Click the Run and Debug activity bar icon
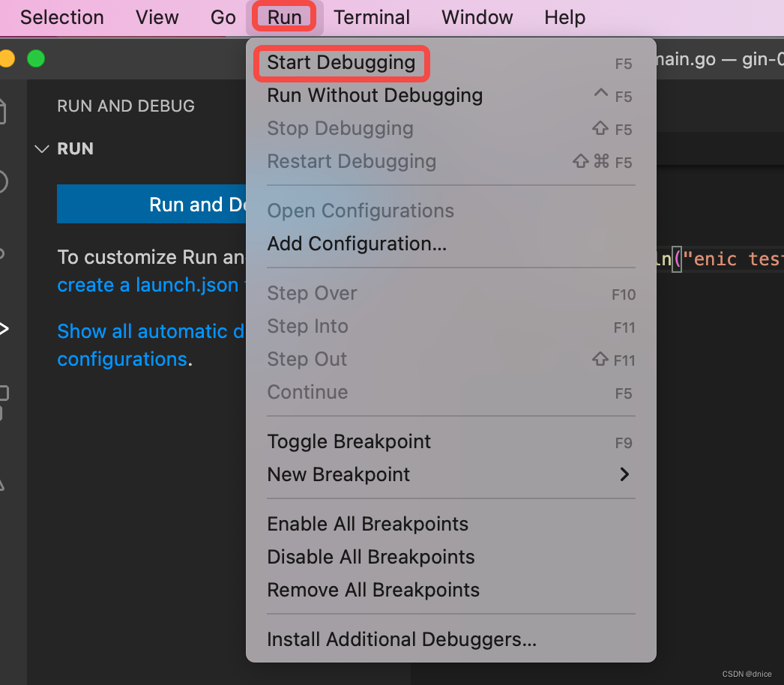The image size is (784, 685). (x=4, y=328)
